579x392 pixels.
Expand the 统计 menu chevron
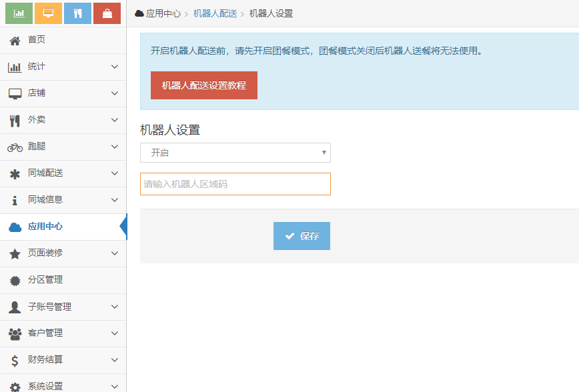[x=114, y=67]
